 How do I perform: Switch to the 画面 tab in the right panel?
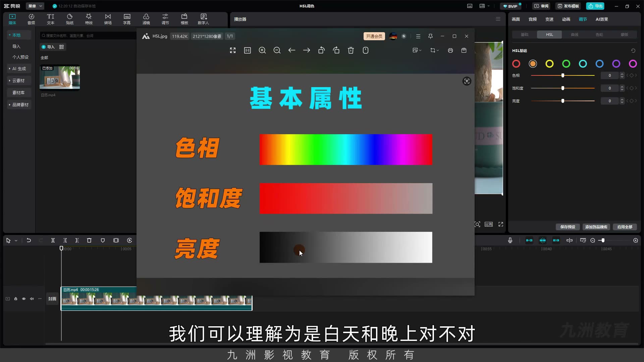point(516,19)
